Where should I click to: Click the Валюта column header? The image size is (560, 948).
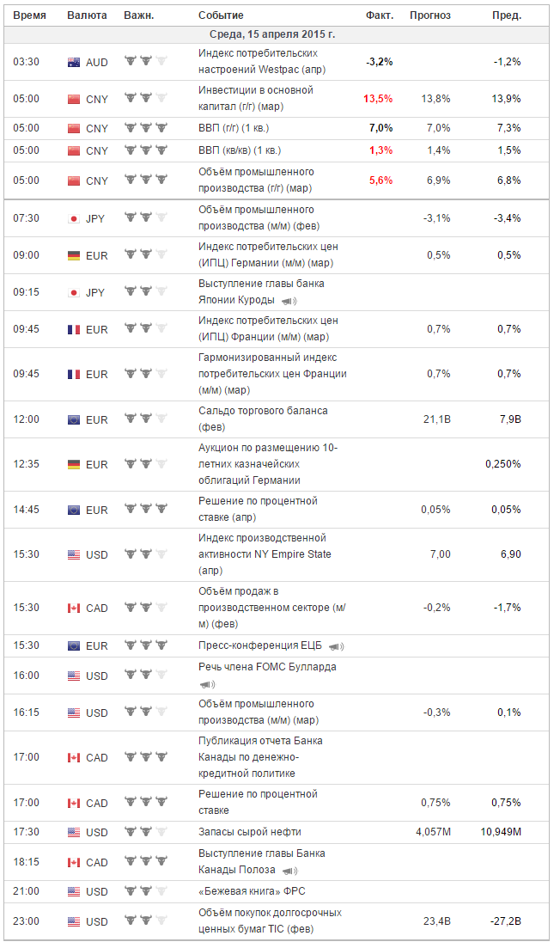click(x=87, y=15)
